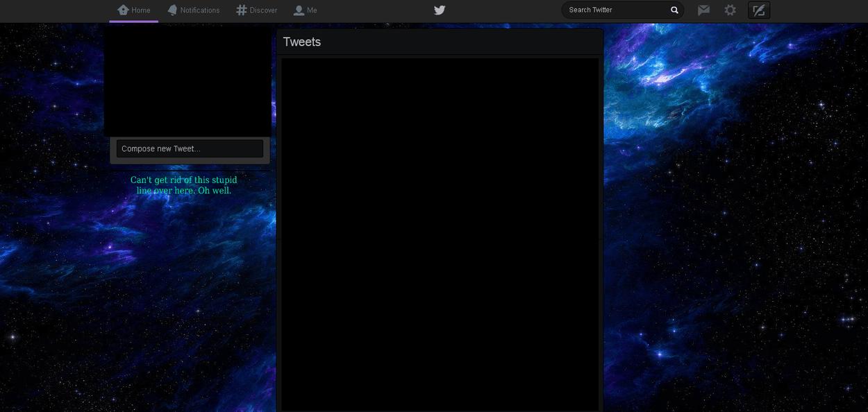Click the 'Can't get rid of this stupid line' text
The image size is (868, 412).
coord(184,185)
